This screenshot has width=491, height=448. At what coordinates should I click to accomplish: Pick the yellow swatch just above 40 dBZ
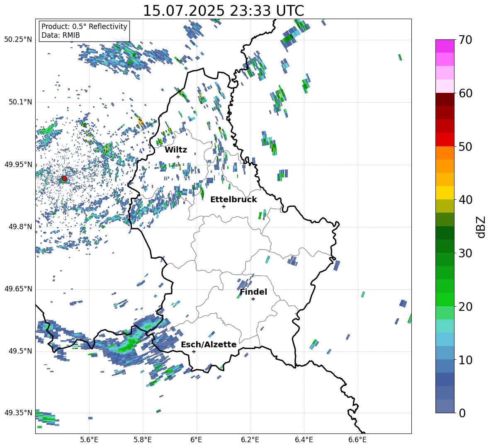tap(445, 193)
